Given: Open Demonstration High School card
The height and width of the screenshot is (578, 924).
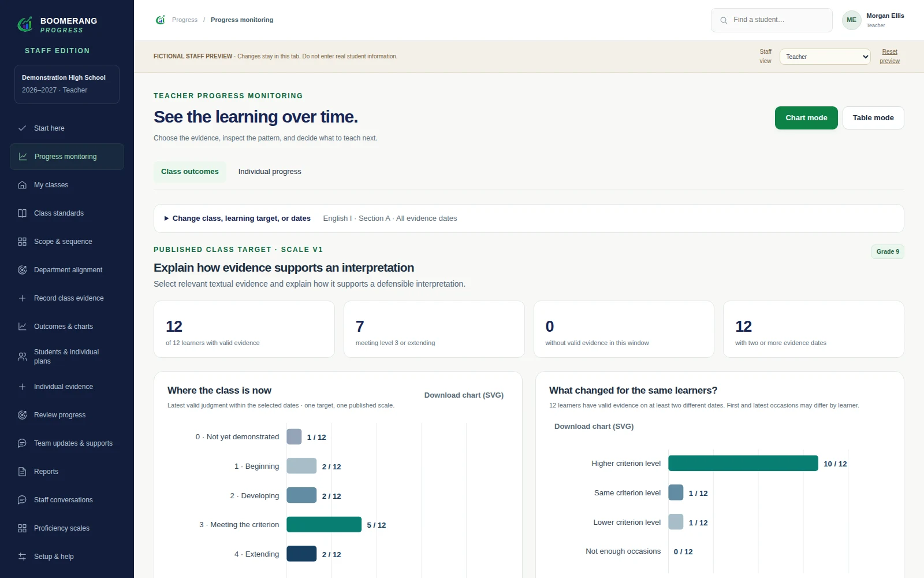Looking at the screenshot, I should pyautogui.click(x=67, y=84).
